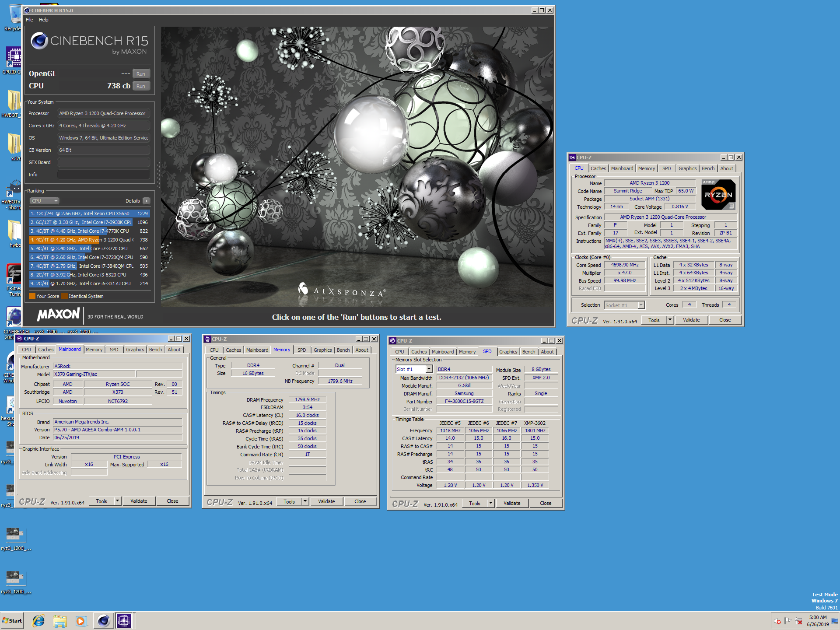840x630 pixels.
Task: Click the Core Speed value 4698.90 MHz
Action: (x=625, y=265)
